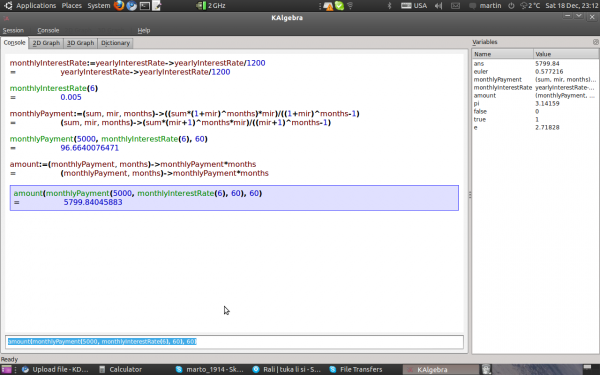600x375 pixels.
Task: Click the Variables panel float button
Action: click(595, 42)
